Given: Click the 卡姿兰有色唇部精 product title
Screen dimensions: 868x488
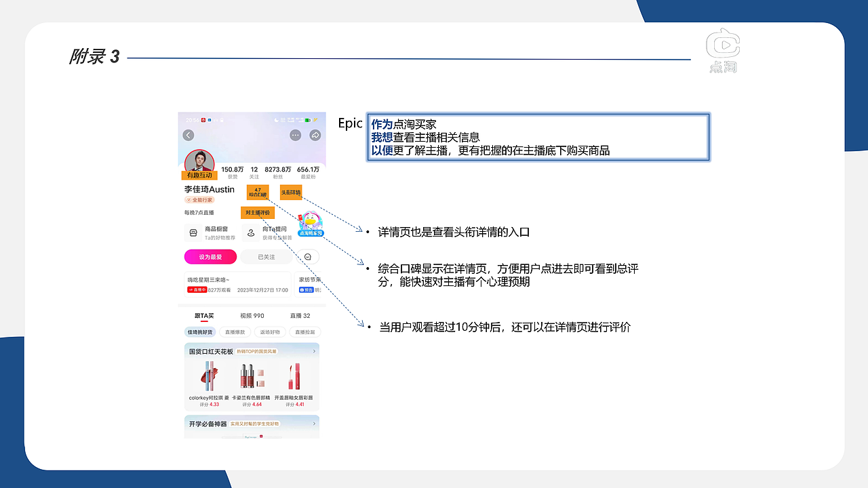Looking at the screenshot, I should pyautogui.click(x=251, y=398).
